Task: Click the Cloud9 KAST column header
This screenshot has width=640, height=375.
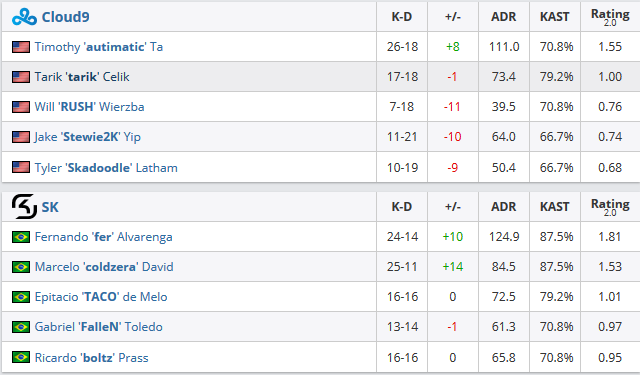Action: click(x=555, y=17)
